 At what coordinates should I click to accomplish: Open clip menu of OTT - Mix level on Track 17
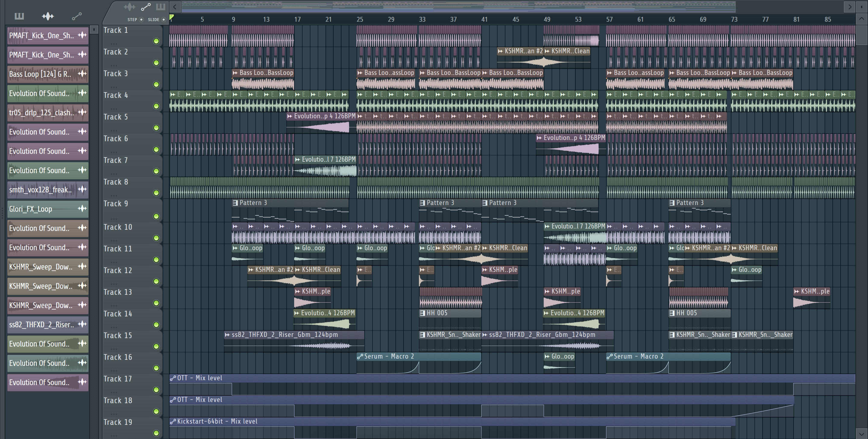(x=173, y=378)
